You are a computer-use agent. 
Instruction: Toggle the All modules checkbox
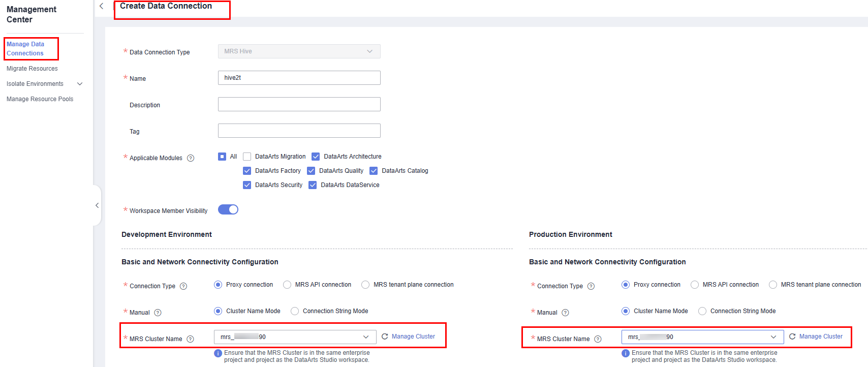[222, 157]
